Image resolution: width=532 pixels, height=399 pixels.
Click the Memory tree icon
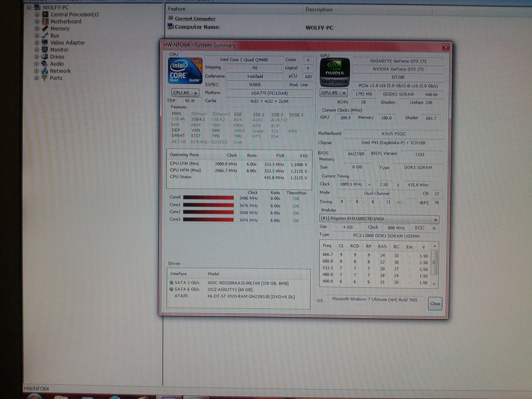tap(45, 28)
